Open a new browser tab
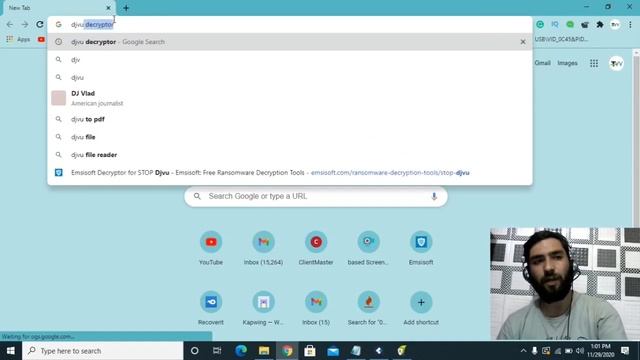 pos(126,8)
